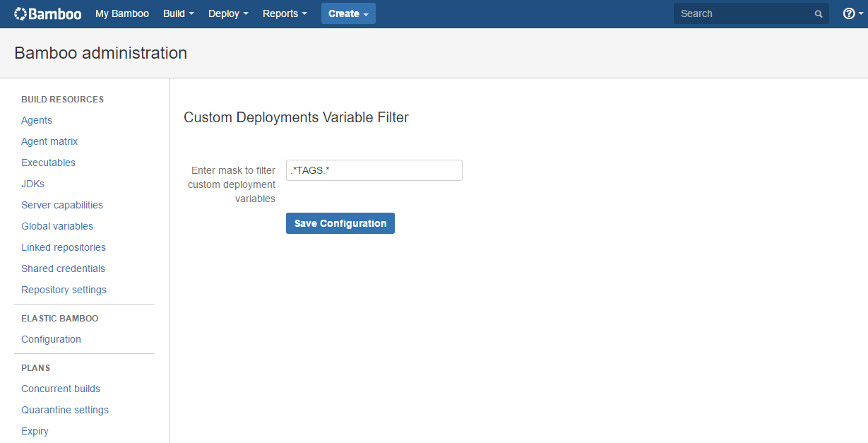Go to Linked repositories

tap(63, 247)
